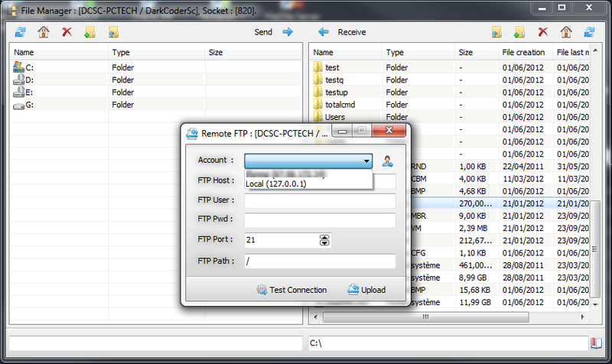Click the 2,39 MB size cell
This screenshot has width=612, height=364.
tap(473, 228)
